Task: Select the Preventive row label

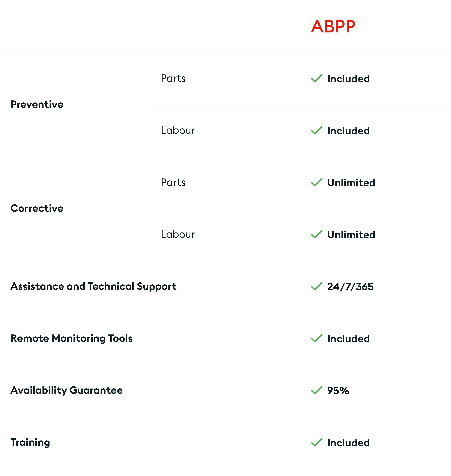Action: click(x=37, y=104)
